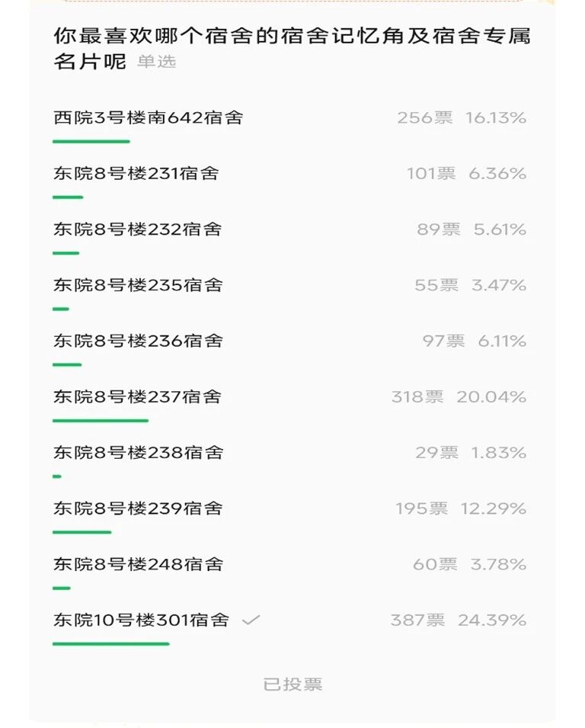
Task: Choose the 东院8号楼231宿舍 option
Action: coord(136,174)
